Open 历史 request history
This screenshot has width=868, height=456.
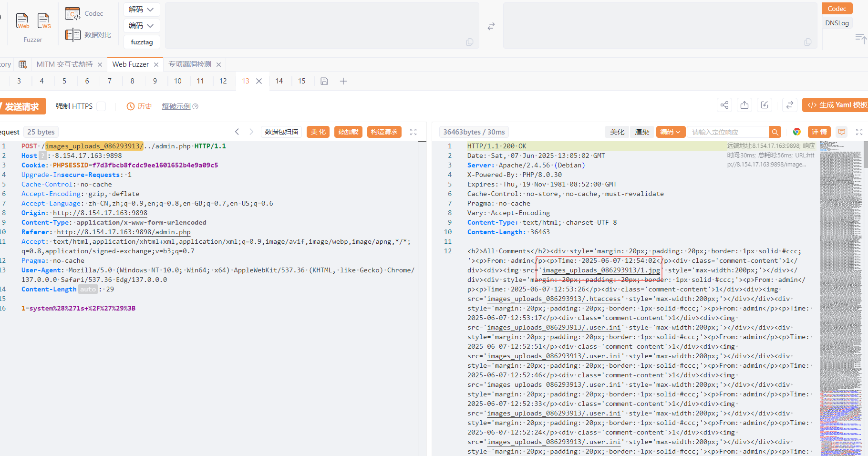[x=139, y=106]
